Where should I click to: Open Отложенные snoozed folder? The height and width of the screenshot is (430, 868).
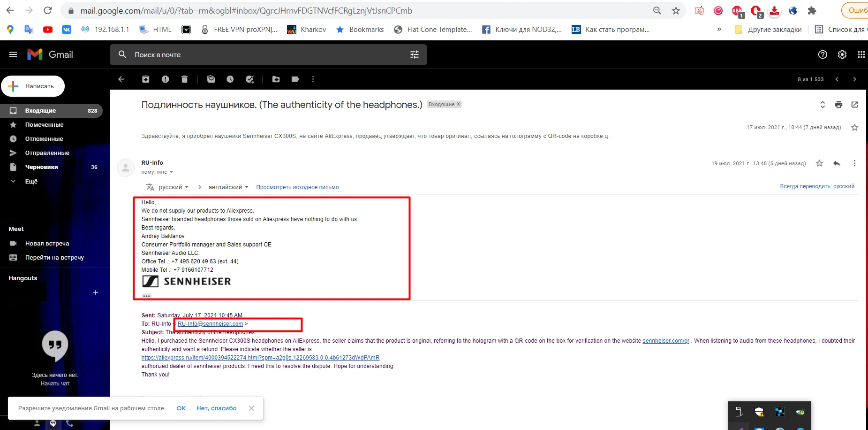click(51, 139)
